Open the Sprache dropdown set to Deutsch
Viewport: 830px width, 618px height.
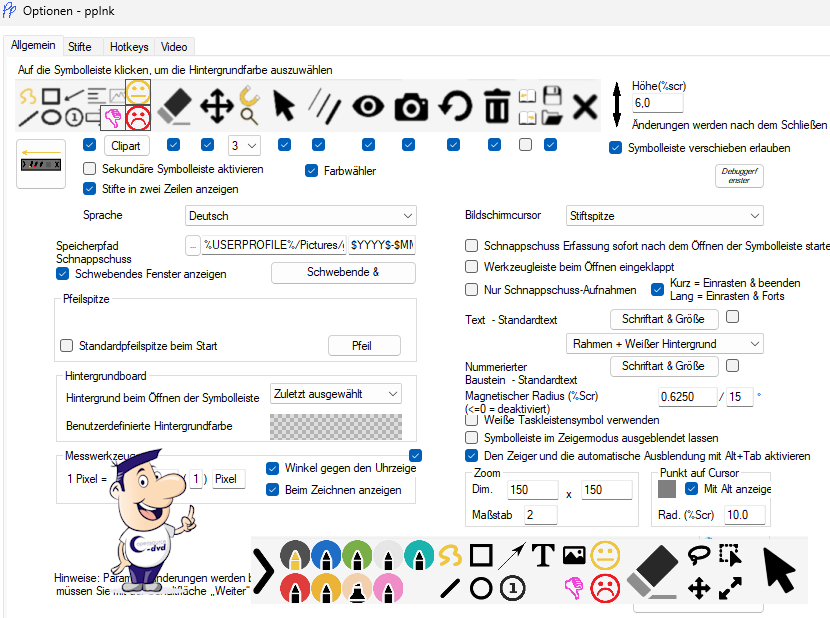click(301, 216)
